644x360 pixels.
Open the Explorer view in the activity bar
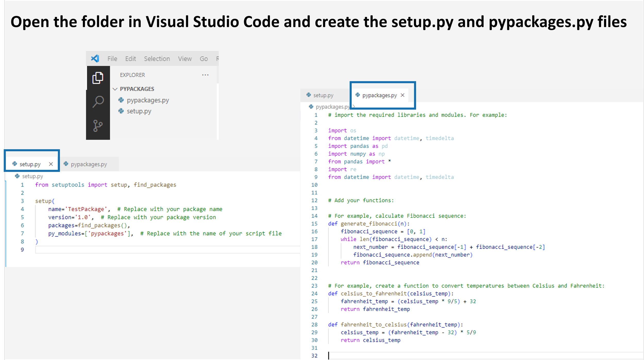click(97, 78)
